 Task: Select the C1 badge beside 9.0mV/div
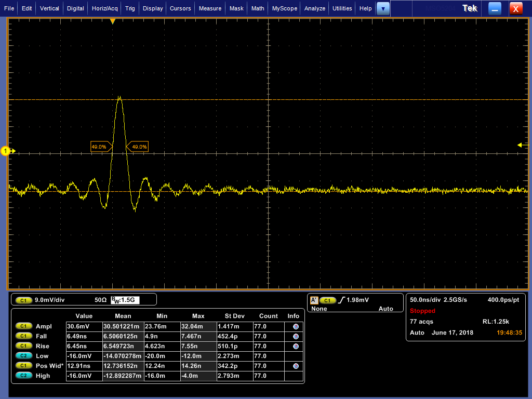[24, 300]
